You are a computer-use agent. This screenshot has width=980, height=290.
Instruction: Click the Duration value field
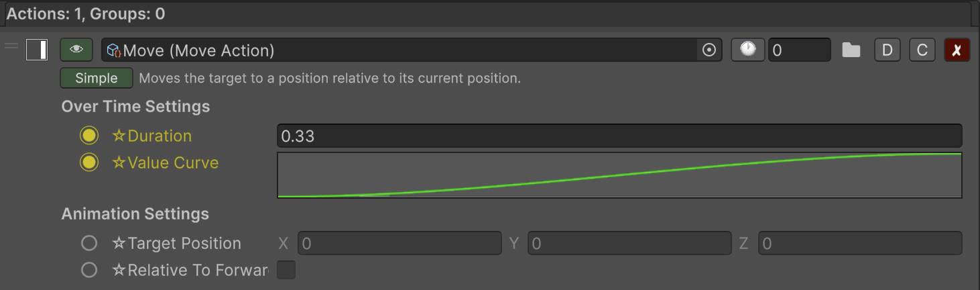click(619, 136)
